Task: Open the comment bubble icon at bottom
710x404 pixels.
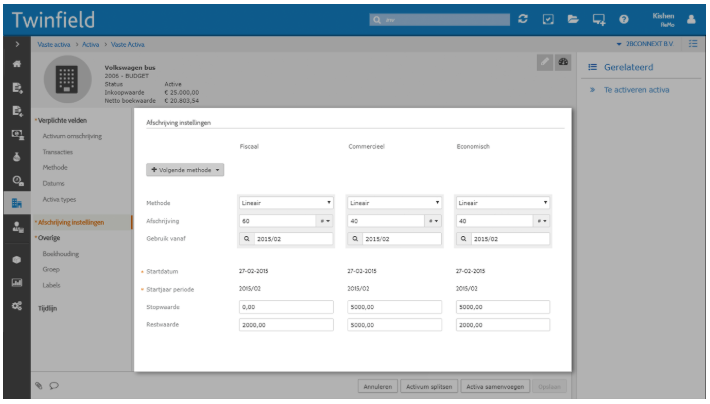Action: pyautogui.click(x=54, y=384)
